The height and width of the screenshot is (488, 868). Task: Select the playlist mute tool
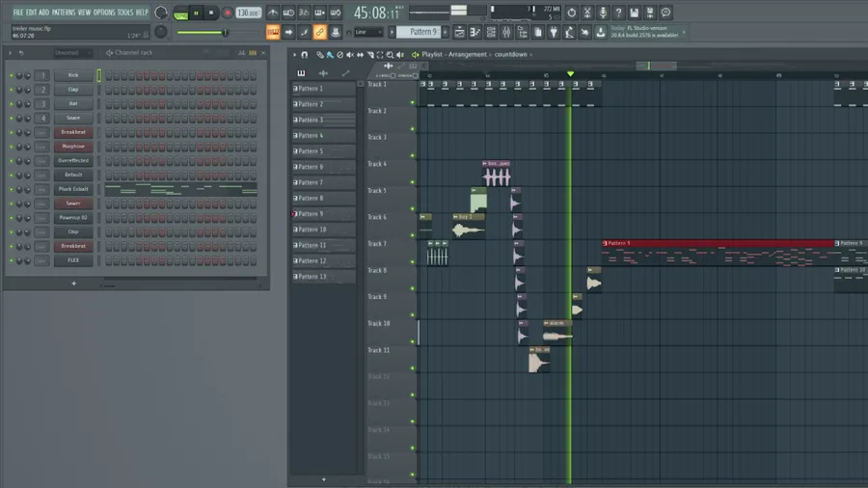(x=350, y=55)
